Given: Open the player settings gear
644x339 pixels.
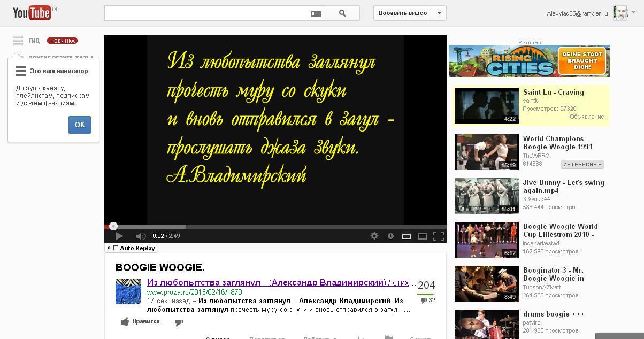Looking at the screenshot, I should [374, 236].
